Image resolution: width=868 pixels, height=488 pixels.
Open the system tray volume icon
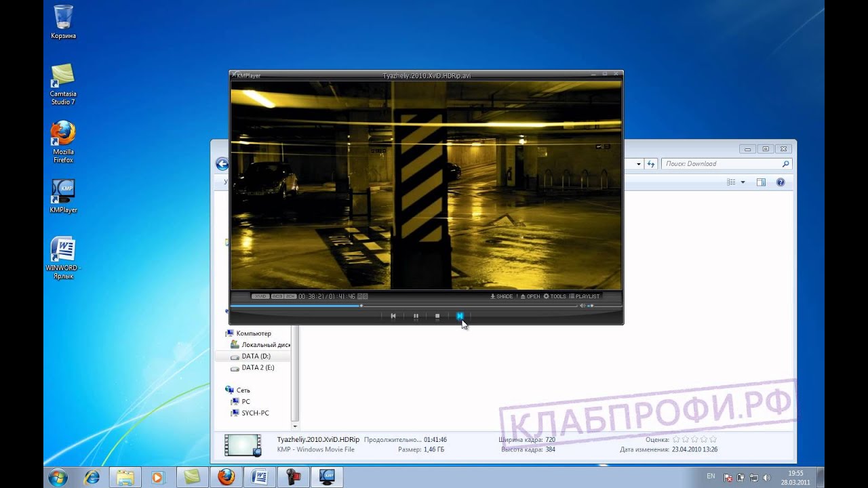pyautogui.click(x=768, y=477)
